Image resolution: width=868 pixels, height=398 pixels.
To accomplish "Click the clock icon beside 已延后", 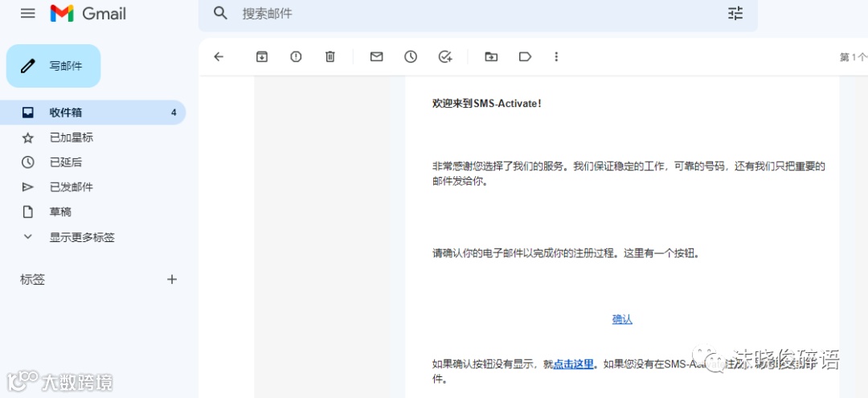I will (x=27, y=162).
